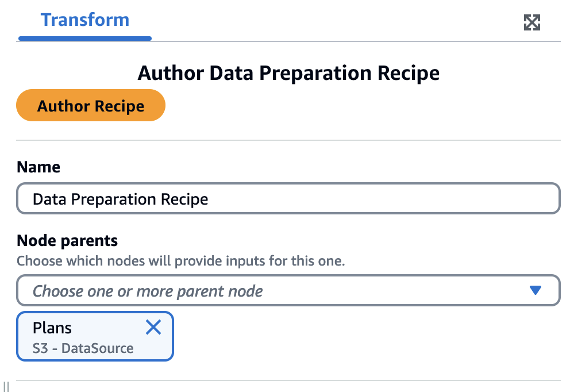Viewport: 570px width, 392px height.
Task: Click the blue dropdown triangle for parent nodes
Action: point(535,290)
